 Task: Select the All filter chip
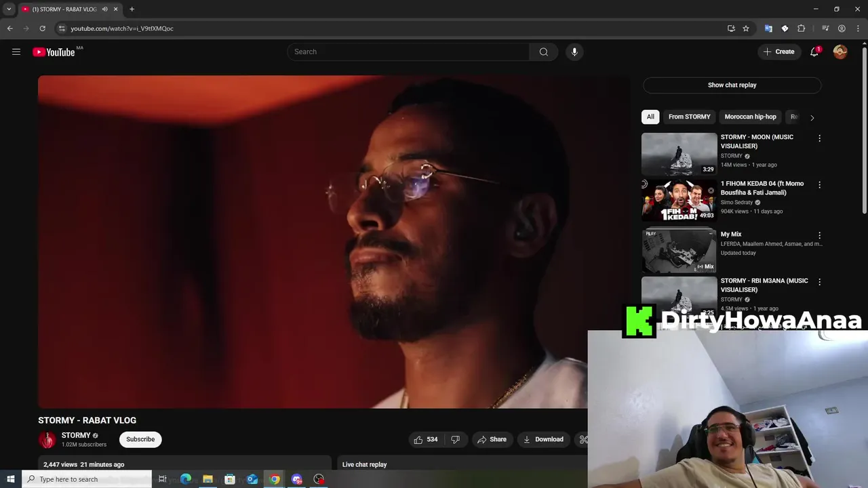(650, 117)
